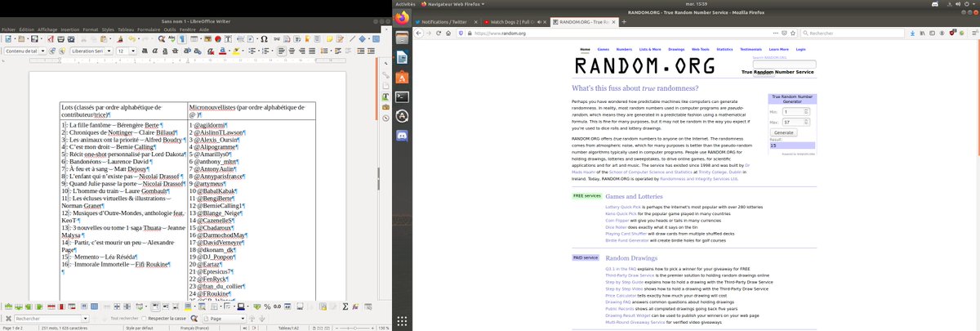
Task: Click the Firefox reload page icon
Action: point(438,33)
